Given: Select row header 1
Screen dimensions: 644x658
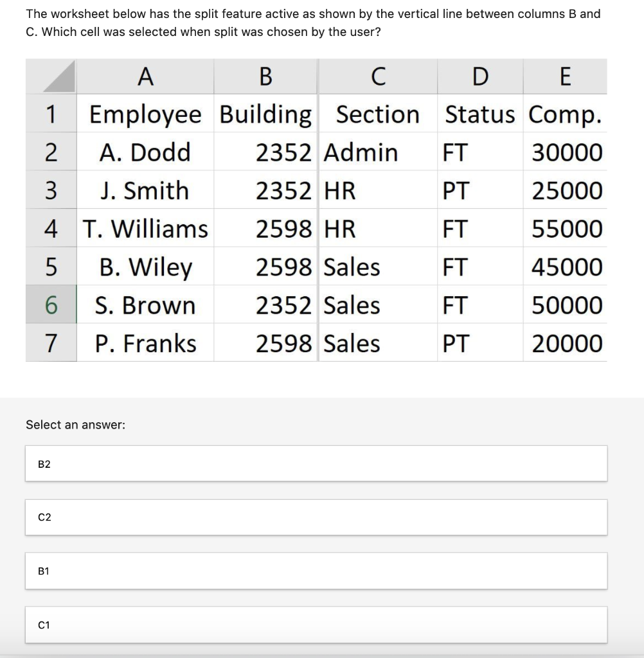Looking at the screenshot, I should [51, 114].
